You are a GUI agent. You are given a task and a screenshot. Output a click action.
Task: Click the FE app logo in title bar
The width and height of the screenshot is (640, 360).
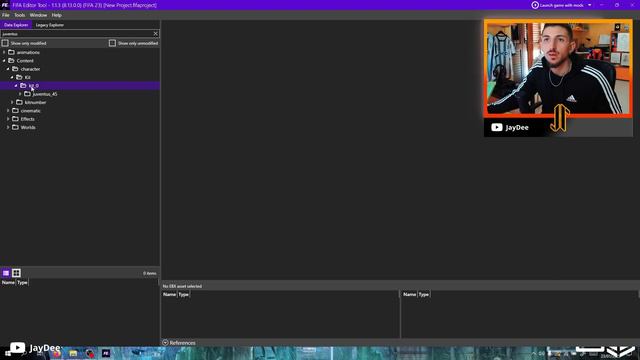5,5
